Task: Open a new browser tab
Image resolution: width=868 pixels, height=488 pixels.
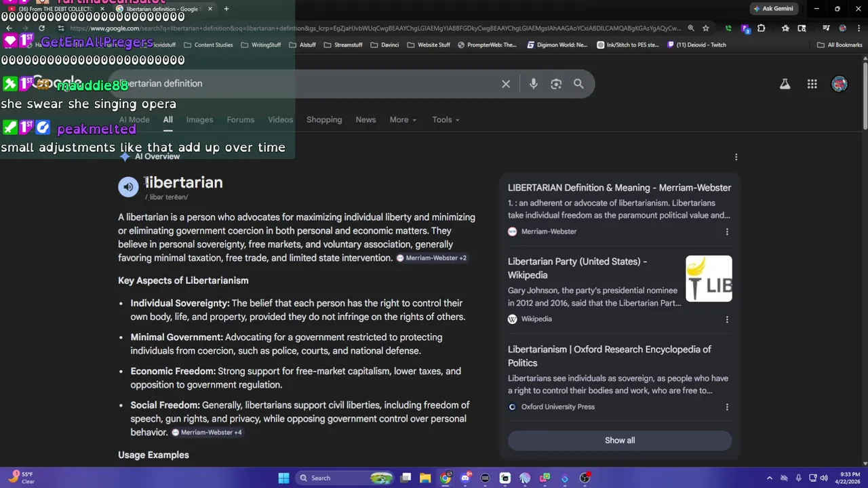Action: 226,9
